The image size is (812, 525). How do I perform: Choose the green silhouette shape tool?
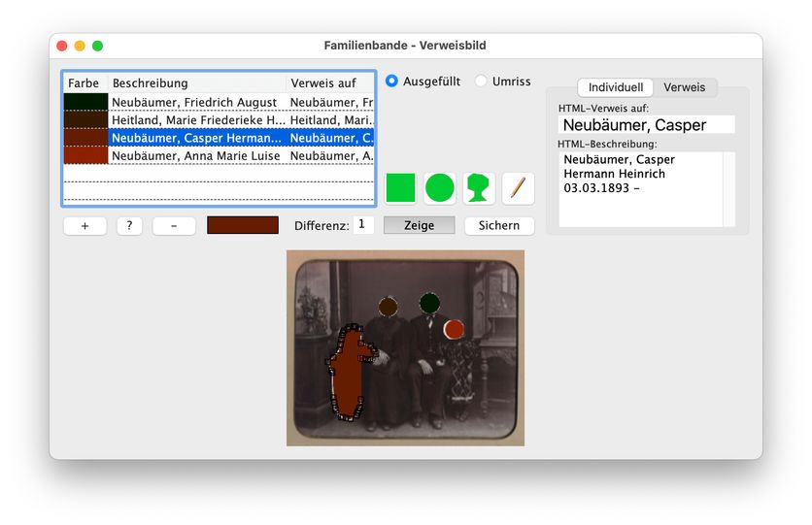click(478, 188)
